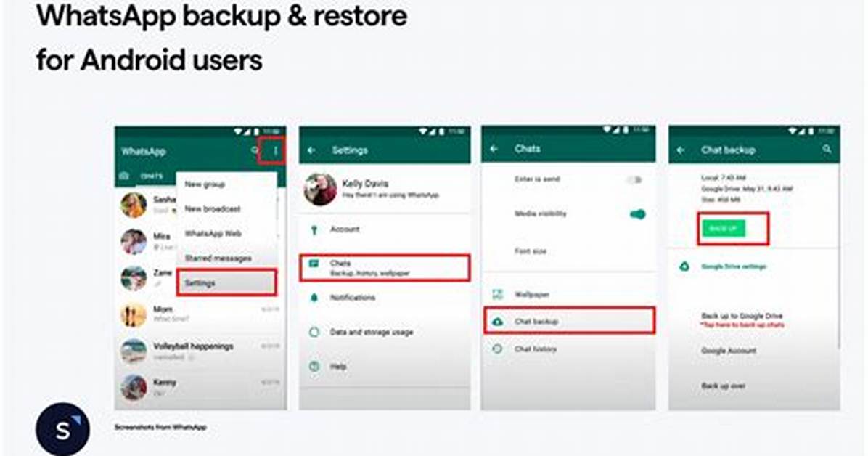Open the Kelly Davis profile entry

[385, 189]
